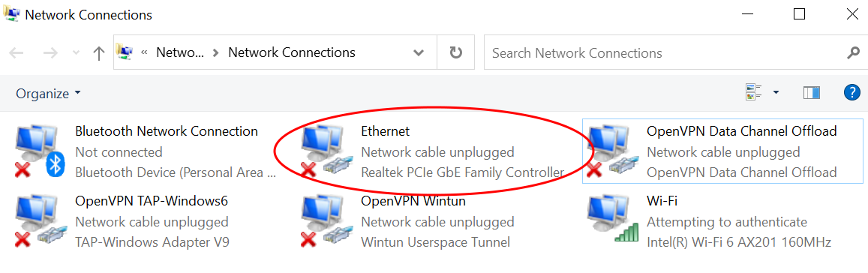Click the search magnifier icon
Screen dimensions: 868x273
[x=853, y=53]
